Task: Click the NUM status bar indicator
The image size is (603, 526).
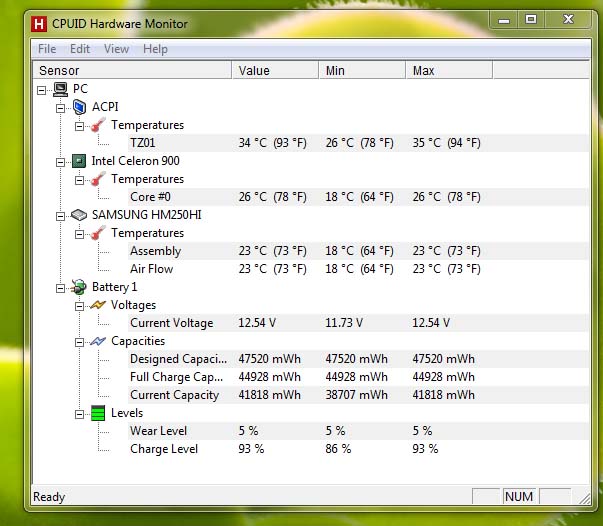Action: (519, 496)
